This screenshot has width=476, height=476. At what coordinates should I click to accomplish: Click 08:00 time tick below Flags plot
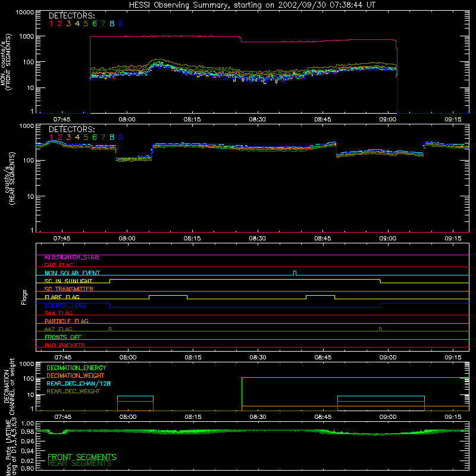(x=128, y=358)
